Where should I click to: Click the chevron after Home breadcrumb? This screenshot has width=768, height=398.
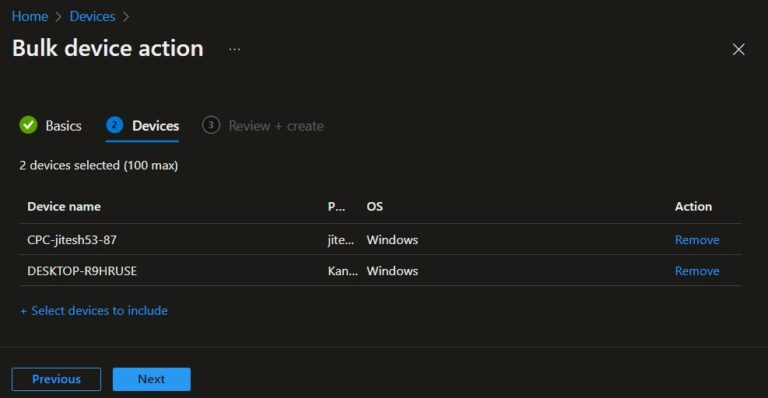click(x=59, y=17)
